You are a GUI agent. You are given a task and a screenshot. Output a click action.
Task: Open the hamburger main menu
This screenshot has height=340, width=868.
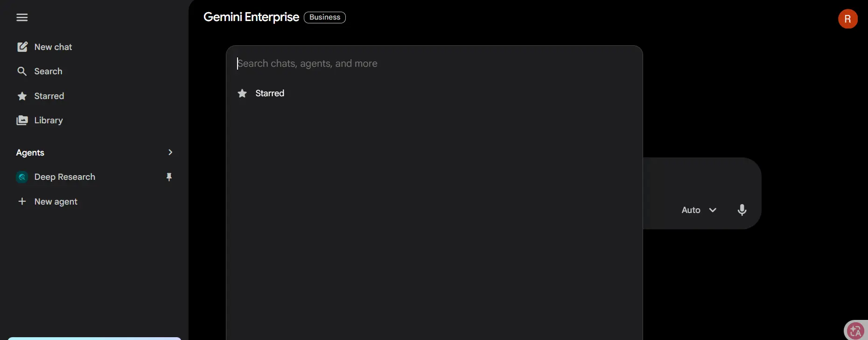[x=22, y=17]
